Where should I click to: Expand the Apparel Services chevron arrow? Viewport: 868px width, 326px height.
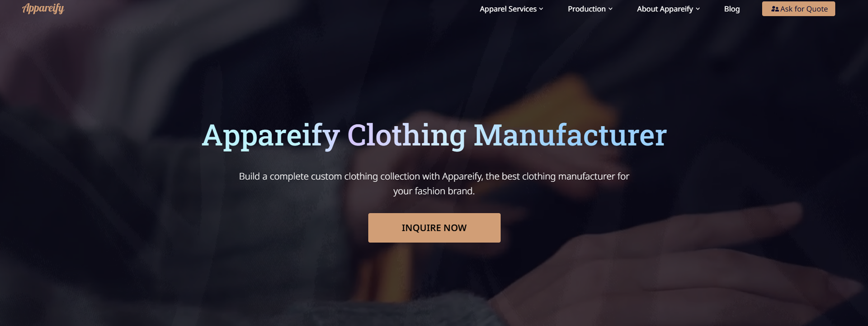(x=541, y=9)
